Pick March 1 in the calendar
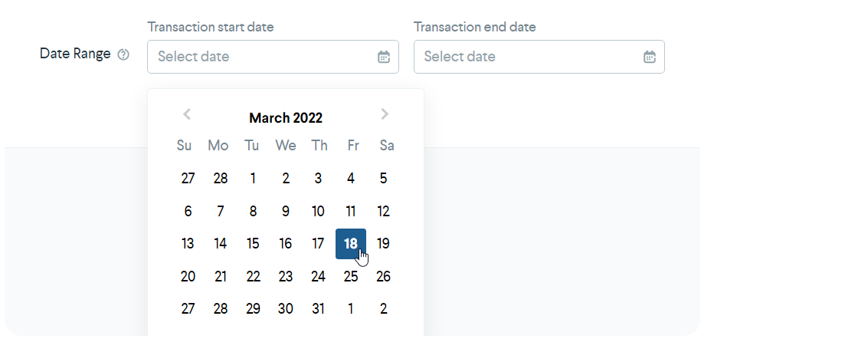The height and width of the screenshot is (339, 868). [x=253, y=179]
